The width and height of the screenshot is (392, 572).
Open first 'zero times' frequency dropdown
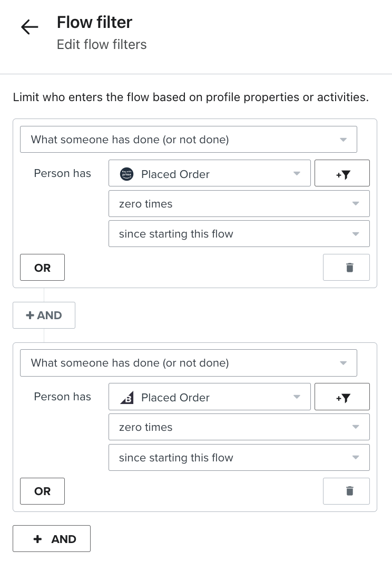click(x=239, y=204)
